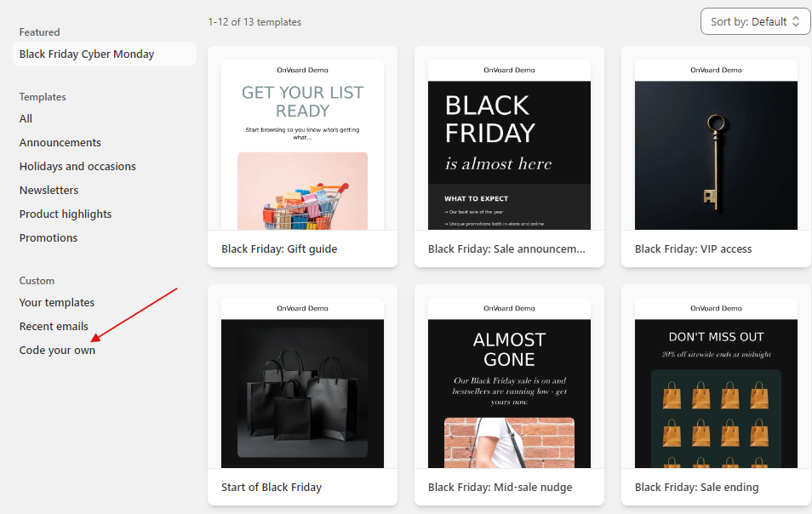Open the Sort by Default dropdown
This screenshot has width=812, height=514.
click(752, 21)
